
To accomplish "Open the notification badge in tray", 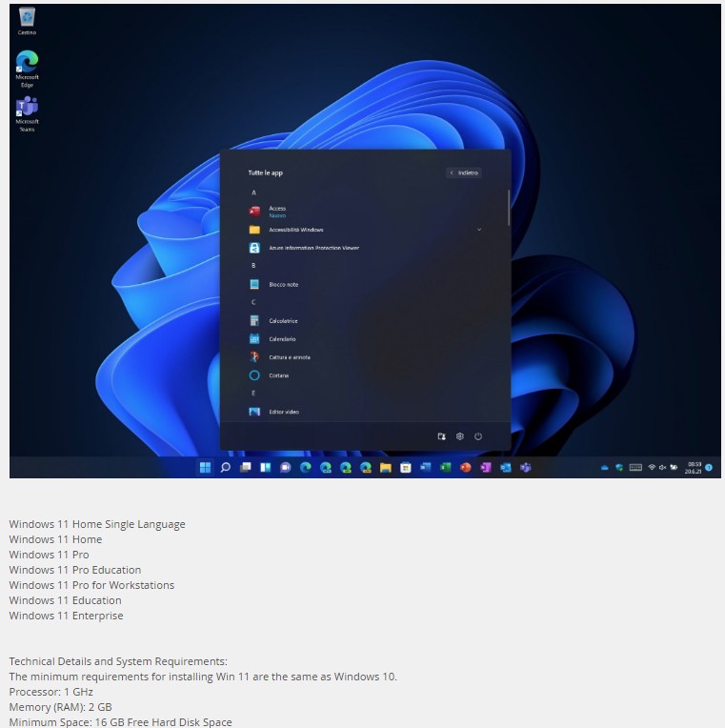I will pos(709,468).
